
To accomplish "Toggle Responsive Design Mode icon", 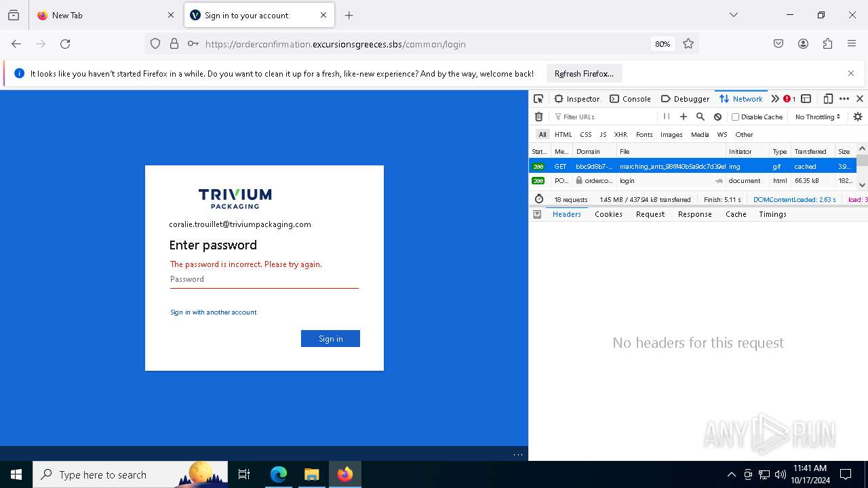I will tap(828, 98).
